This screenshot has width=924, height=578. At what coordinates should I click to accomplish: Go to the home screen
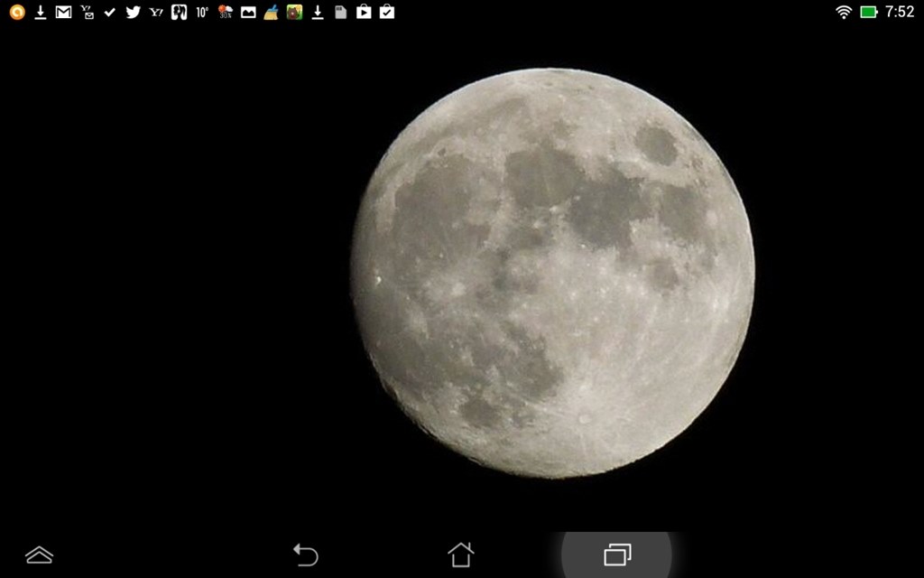[x=461, y=555]
